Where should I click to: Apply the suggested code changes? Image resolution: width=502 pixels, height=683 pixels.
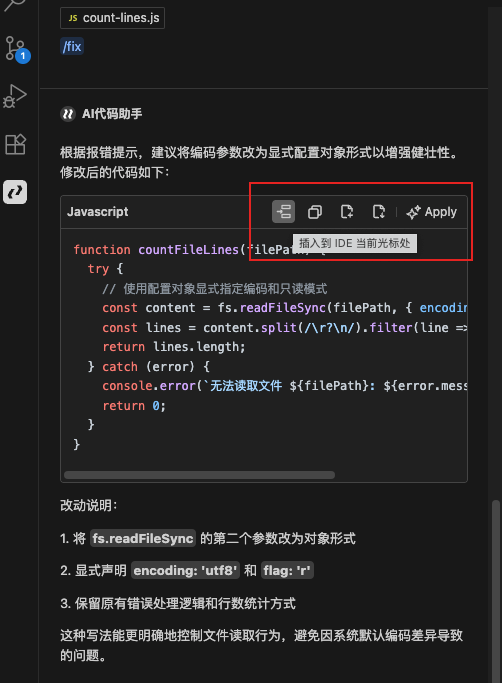pyautogui.click(x=431, y=212)
